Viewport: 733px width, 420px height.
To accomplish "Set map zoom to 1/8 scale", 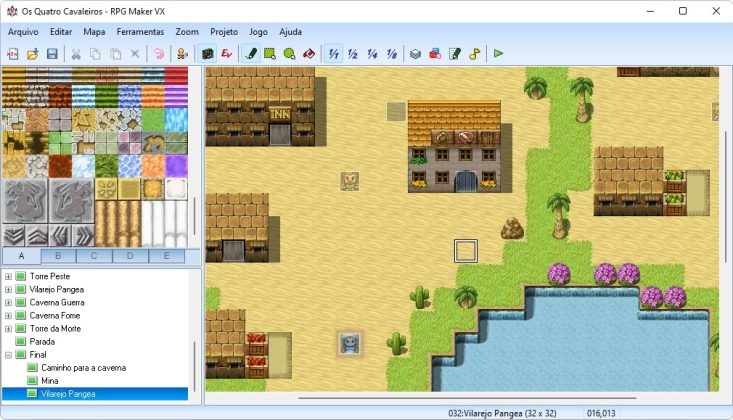I will [x=392, y=54].
